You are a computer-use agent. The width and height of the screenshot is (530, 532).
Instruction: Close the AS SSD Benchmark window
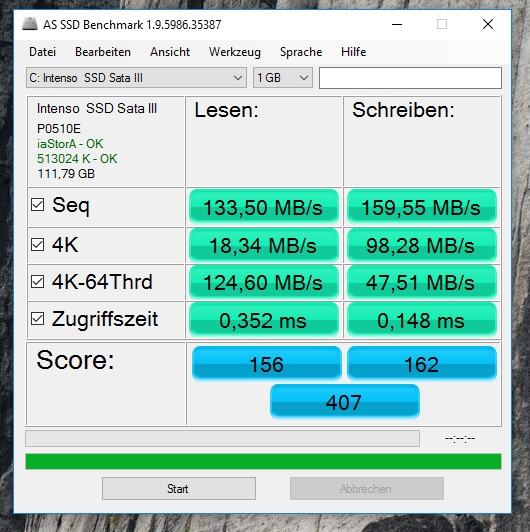[x=488, y=24]
